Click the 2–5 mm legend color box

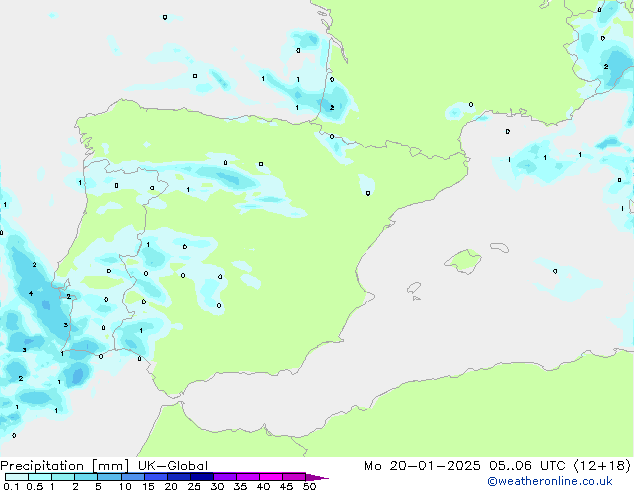(x=86, y=477)
